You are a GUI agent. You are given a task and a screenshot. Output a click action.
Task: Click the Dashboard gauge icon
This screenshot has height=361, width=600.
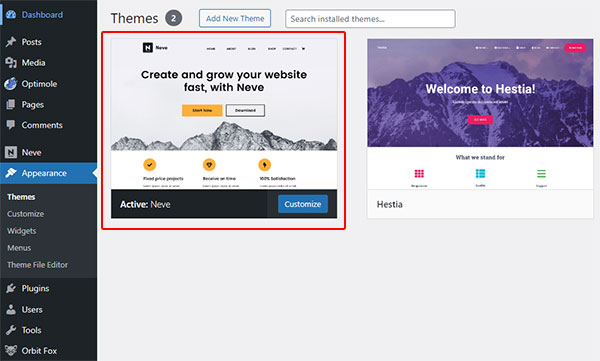[11, 15]
